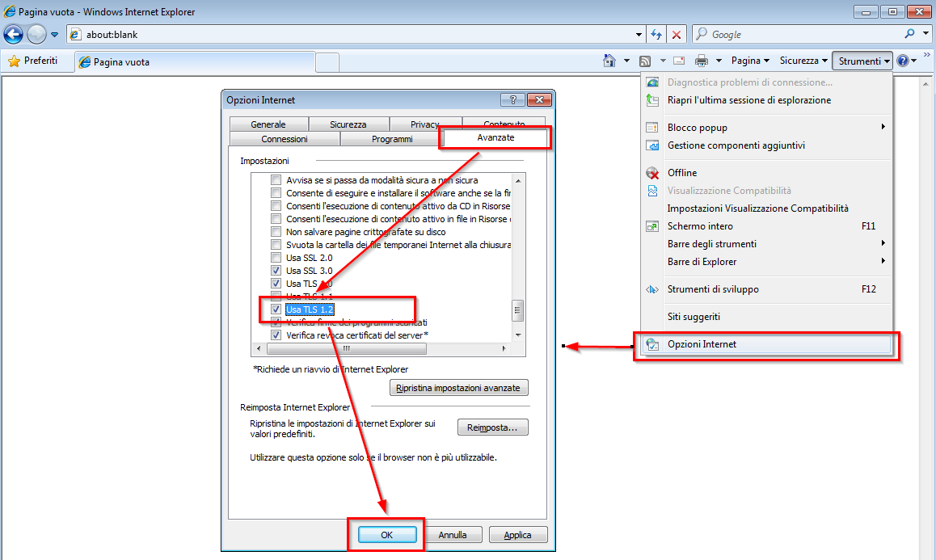Toggle Consente di eseguire e installare il software checkbox

click(x=276, y=193)
